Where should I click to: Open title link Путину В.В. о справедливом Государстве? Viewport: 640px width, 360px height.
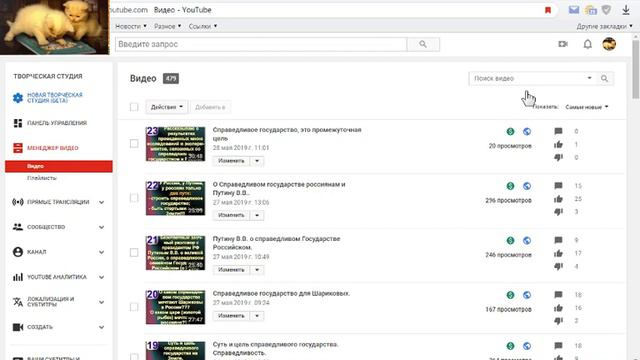tap(276, 243)
